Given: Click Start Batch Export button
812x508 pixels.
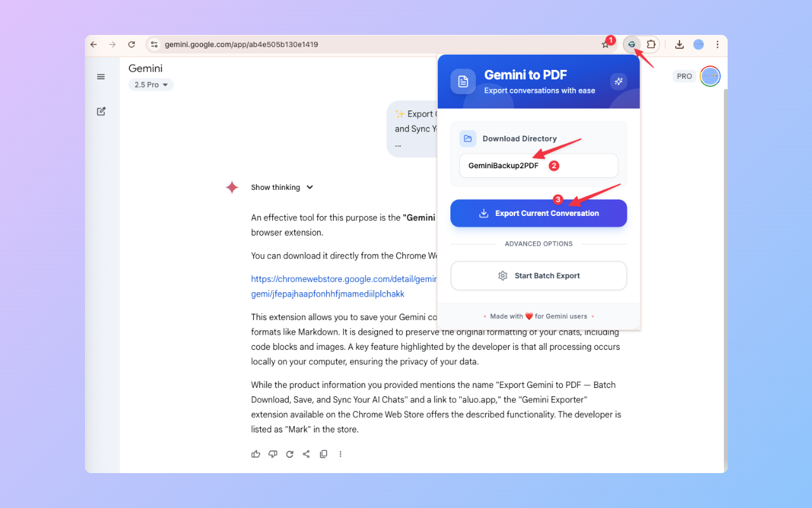Looking at the screenshot, I should click(x=539, y=276).
